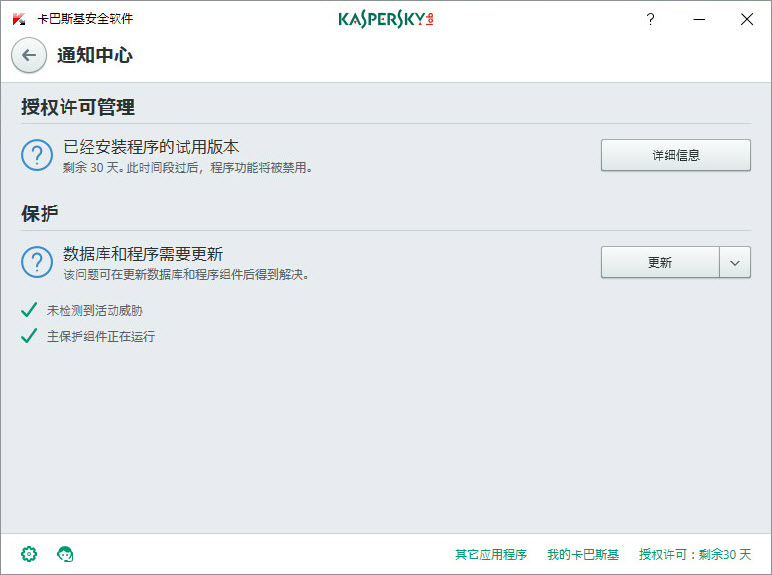Open the 我的卡巴斯基 link
Image resolution: width=772 pixels, height=575 pixels.
tap(583, 554)
